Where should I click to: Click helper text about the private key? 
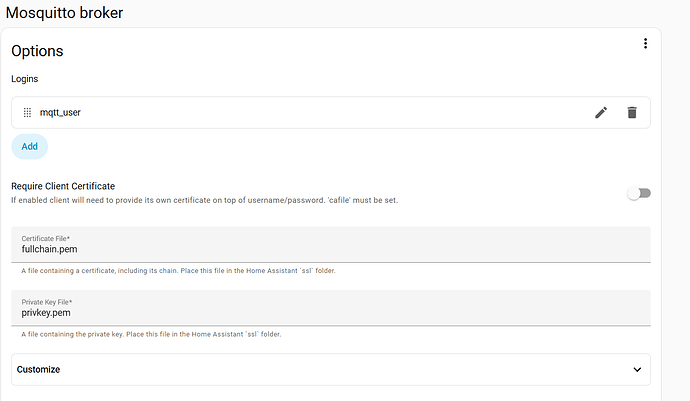[151, 334]
